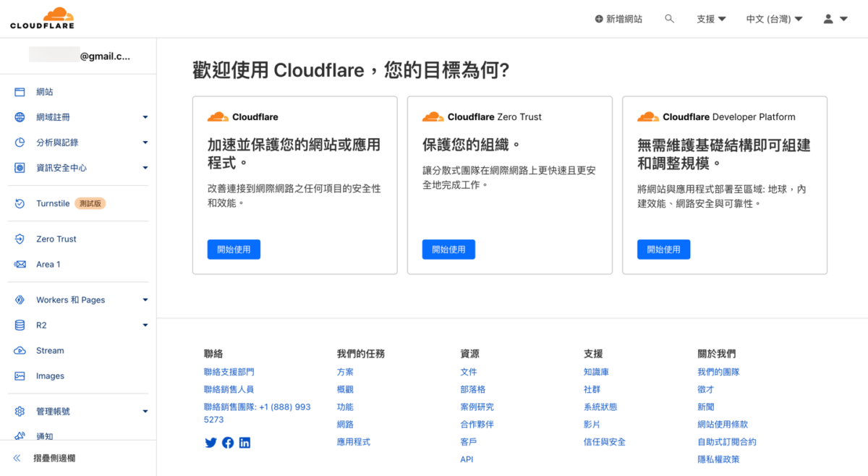This screenshot has width=868, height=476.
Task: Click the Zero Trust sidebar icon
Action: coord(20,239)
